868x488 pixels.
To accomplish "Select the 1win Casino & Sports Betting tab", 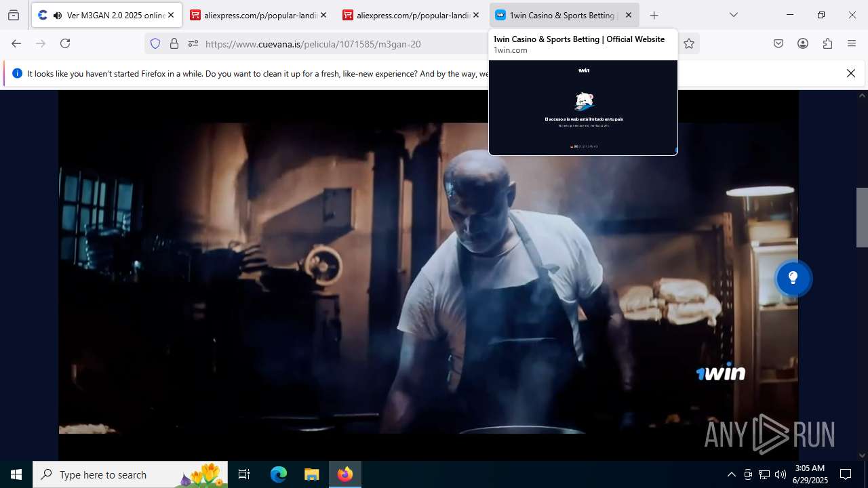I will [x=564, y=15].
